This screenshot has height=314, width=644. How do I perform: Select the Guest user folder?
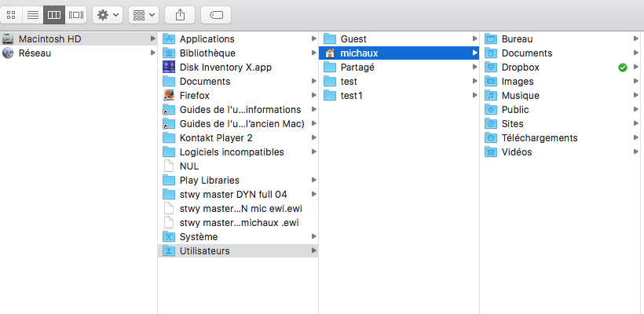(353, 39)
